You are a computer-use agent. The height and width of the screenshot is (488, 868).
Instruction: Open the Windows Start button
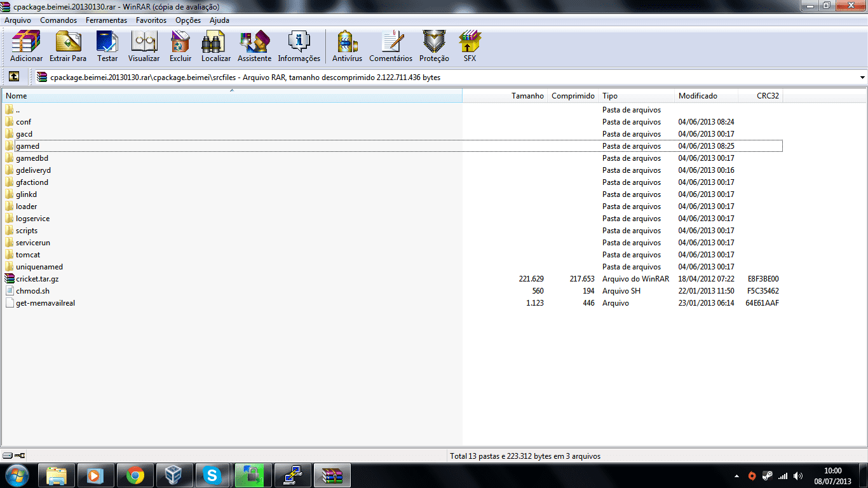click(17, 475)
